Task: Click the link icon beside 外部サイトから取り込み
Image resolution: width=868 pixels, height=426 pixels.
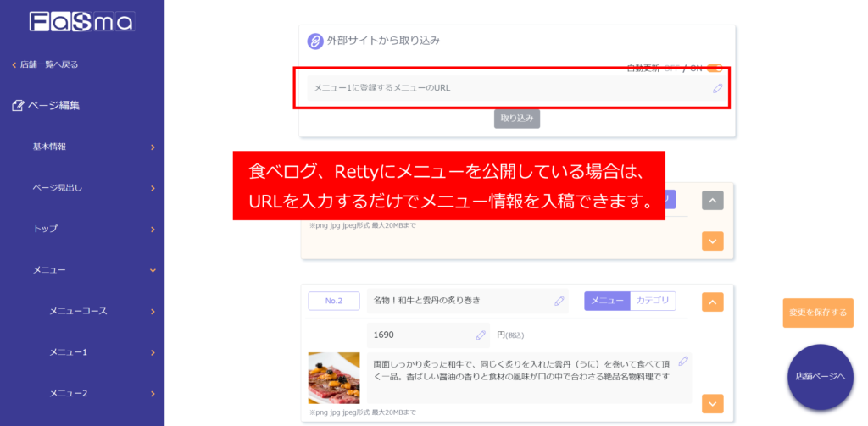Action: pos(315,41)
